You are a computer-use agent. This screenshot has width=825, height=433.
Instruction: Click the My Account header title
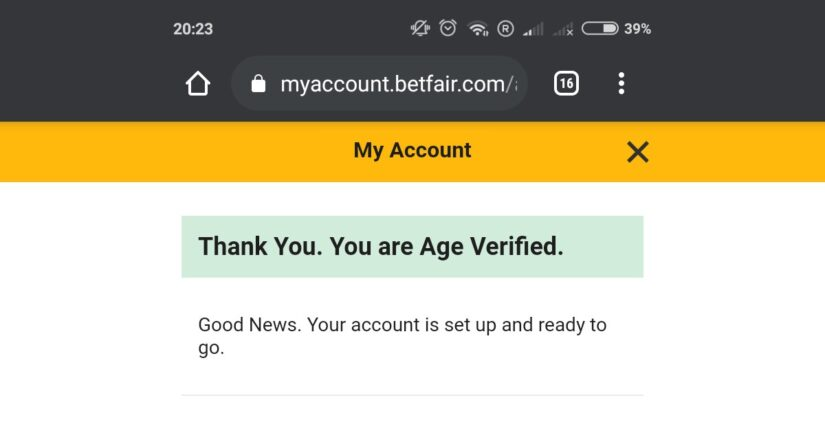[x=412, y=151]
